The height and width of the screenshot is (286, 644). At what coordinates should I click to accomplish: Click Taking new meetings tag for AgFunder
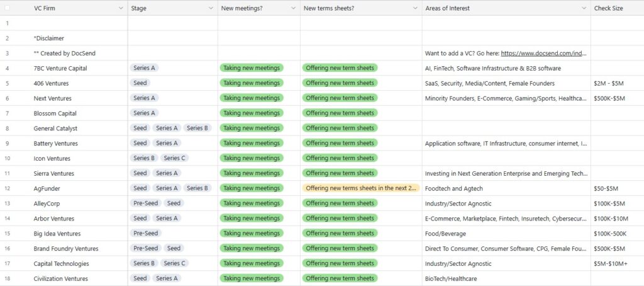tap(252, 188)
